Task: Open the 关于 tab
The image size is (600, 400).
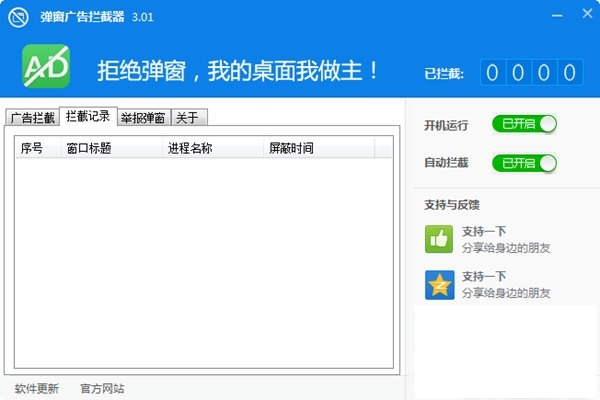Action: click(189, 118)
